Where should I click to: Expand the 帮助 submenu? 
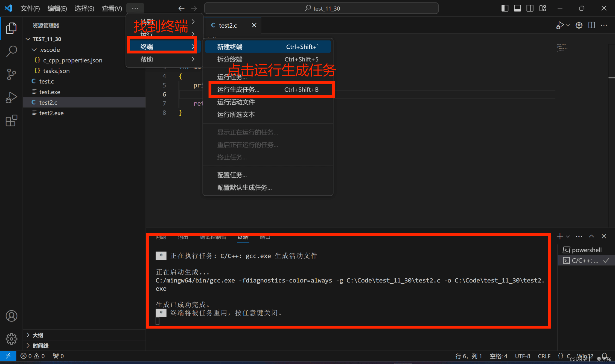point(165,59)
